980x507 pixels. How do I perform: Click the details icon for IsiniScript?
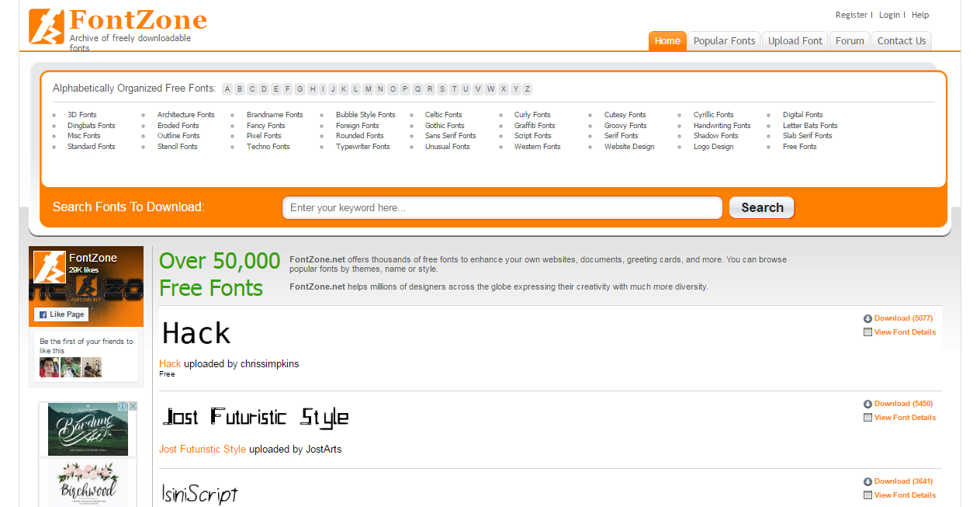867,495
